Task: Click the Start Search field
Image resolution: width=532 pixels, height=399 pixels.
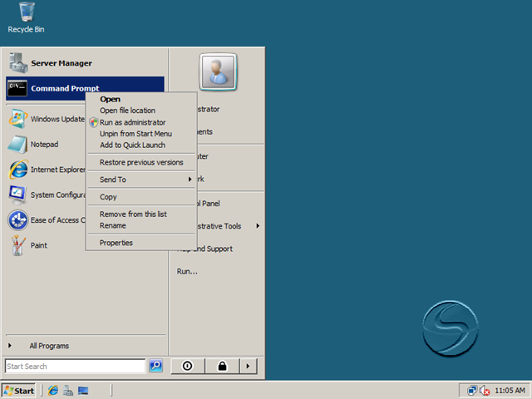Action: pos(76,366)
